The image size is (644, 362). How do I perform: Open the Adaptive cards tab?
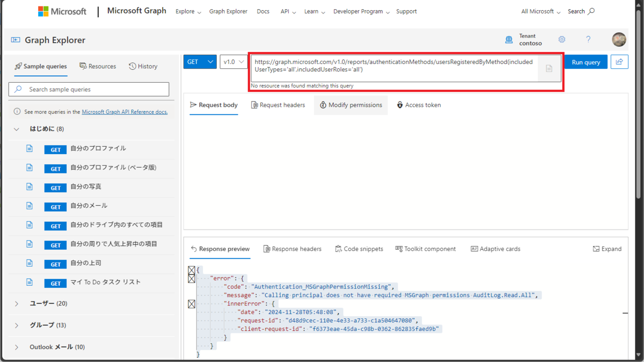point(495,249)
